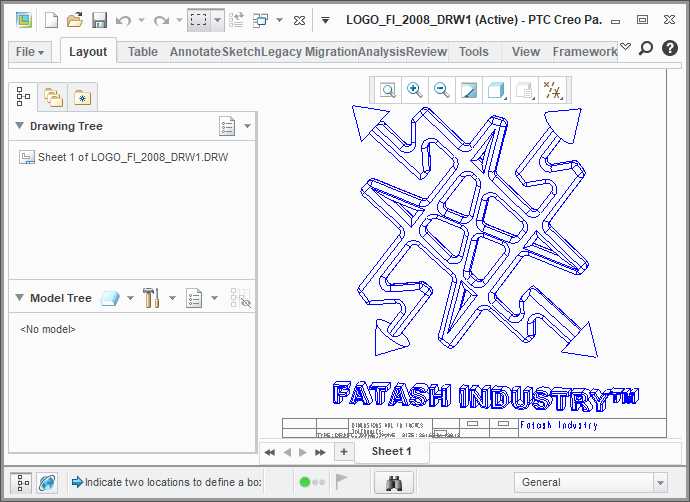
Task: Go to the last sheet
Action: click(320, 452)
